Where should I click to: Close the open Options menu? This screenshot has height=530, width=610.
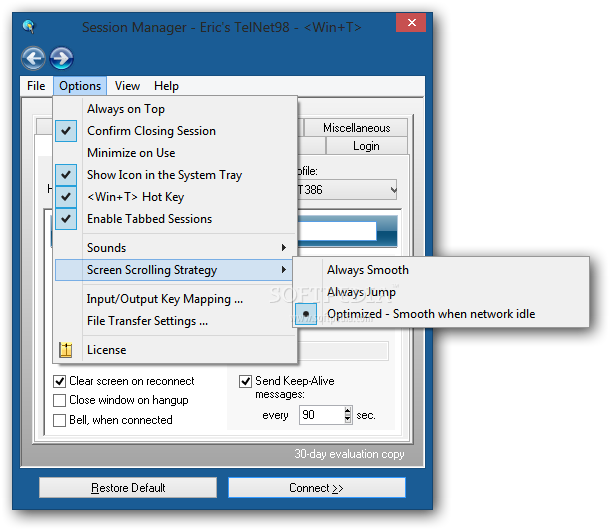[x=80, y=86]
